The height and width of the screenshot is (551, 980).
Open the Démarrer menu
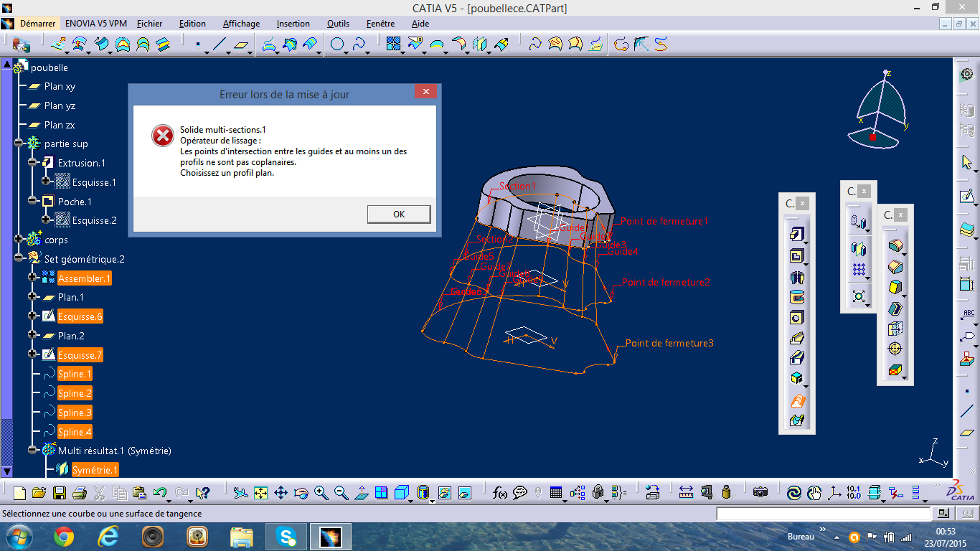pos(37,24)
